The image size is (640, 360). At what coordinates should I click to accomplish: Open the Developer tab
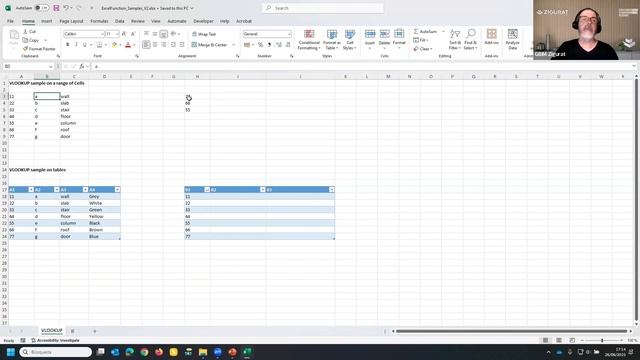(x=203, y=21)
